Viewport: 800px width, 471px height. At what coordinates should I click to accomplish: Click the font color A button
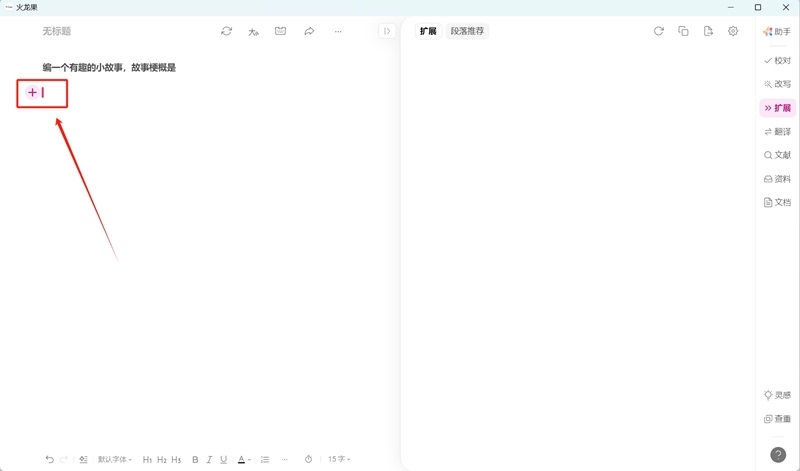click(x=241, y=459)
